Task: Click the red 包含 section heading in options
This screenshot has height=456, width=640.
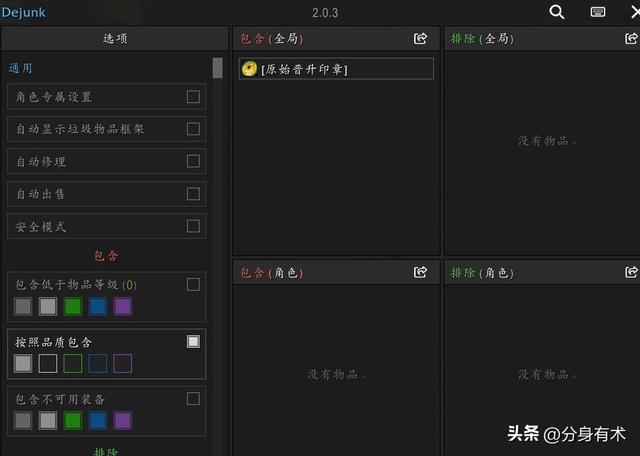Action: tap(106, 256)
